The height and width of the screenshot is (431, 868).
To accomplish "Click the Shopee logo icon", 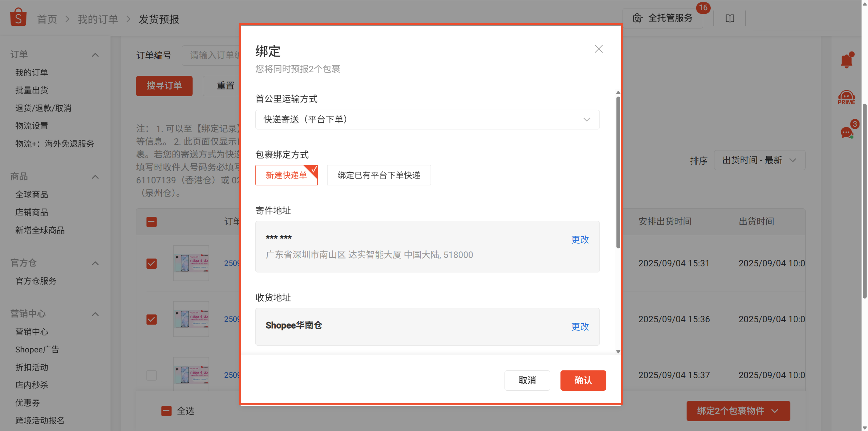I will (18, 17).
